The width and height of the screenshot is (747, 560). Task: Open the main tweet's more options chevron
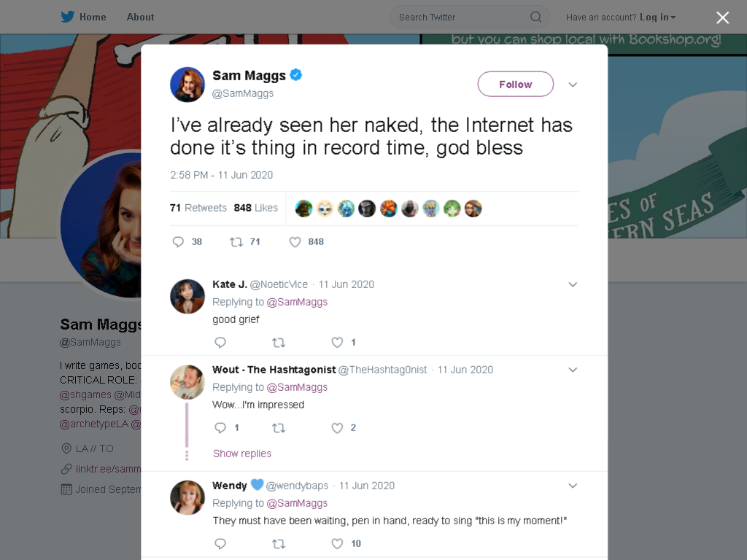573,85
